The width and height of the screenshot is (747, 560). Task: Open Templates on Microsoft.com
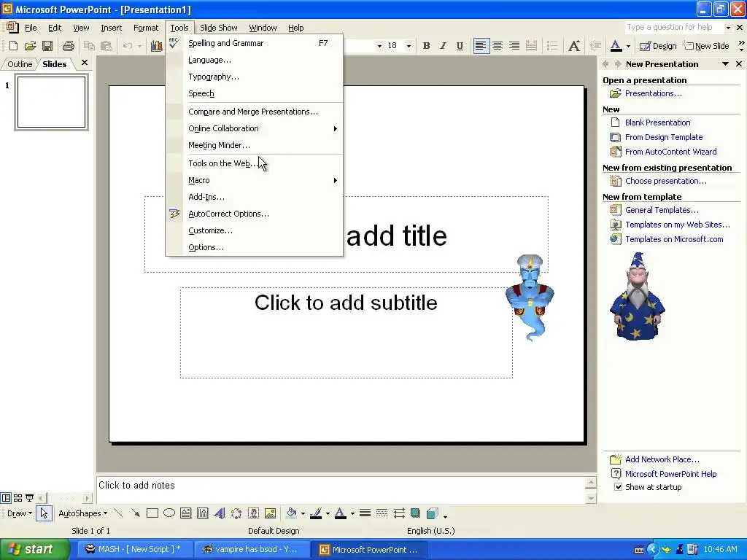pos(674,239)
